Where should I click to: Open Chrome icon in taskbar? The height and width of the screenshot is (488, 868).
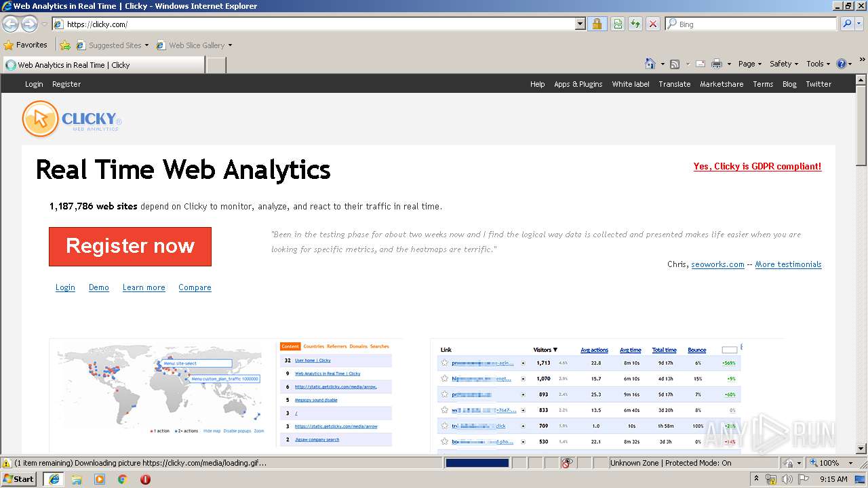123,479
